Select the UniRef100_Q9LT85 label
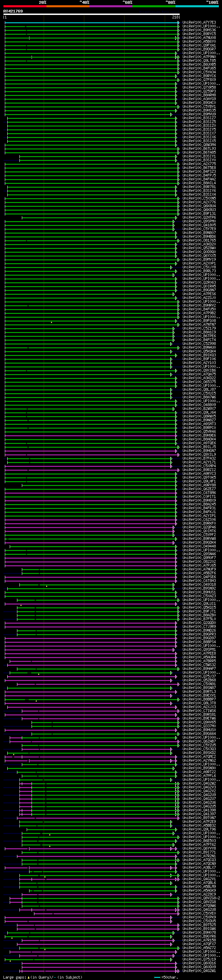 coord(199,60)
